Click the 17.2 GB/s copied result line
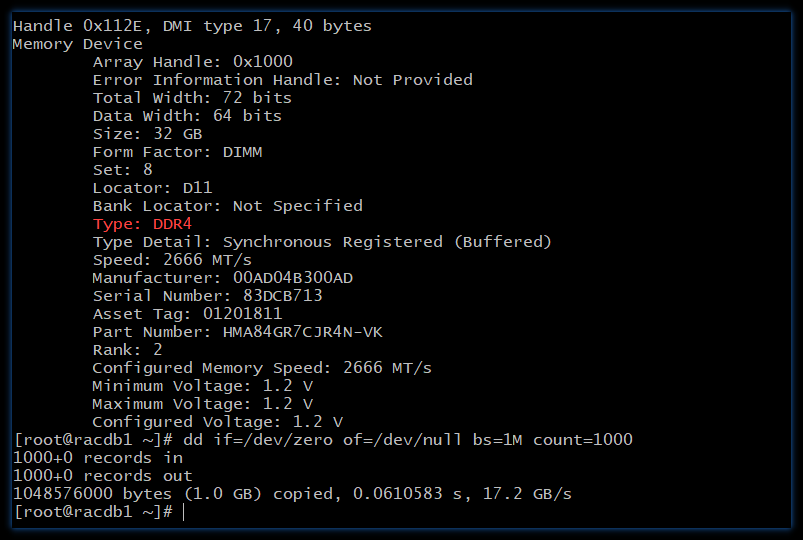 point(291,494)
